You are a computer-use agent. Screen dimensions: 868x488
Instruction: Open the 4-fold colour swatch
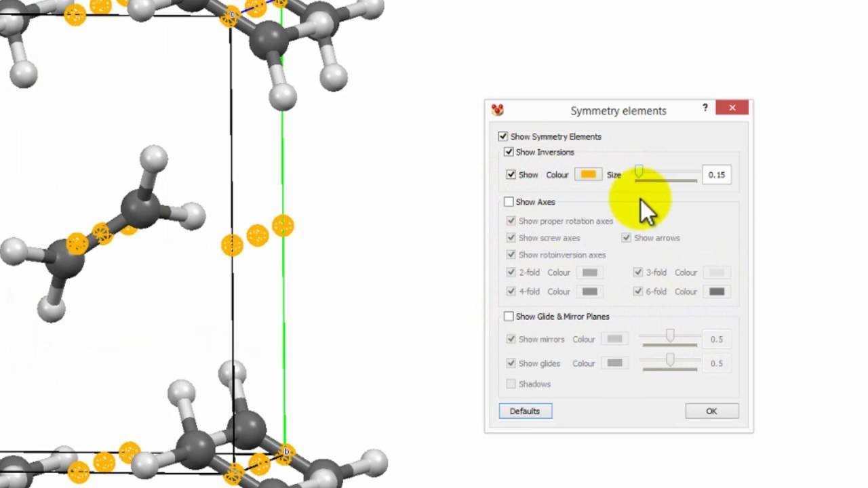click(x=589, y=291)
